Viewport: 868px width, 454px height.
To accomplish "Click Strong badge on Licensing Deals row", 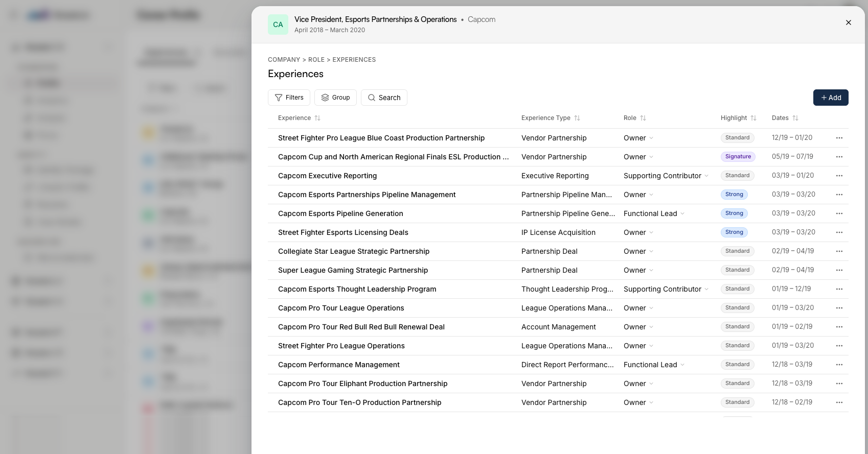I will click(x=734, y=232).
